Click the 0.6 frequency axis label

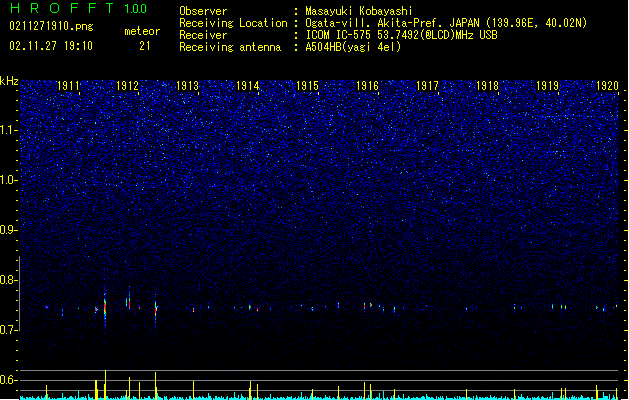coord(9,380)
